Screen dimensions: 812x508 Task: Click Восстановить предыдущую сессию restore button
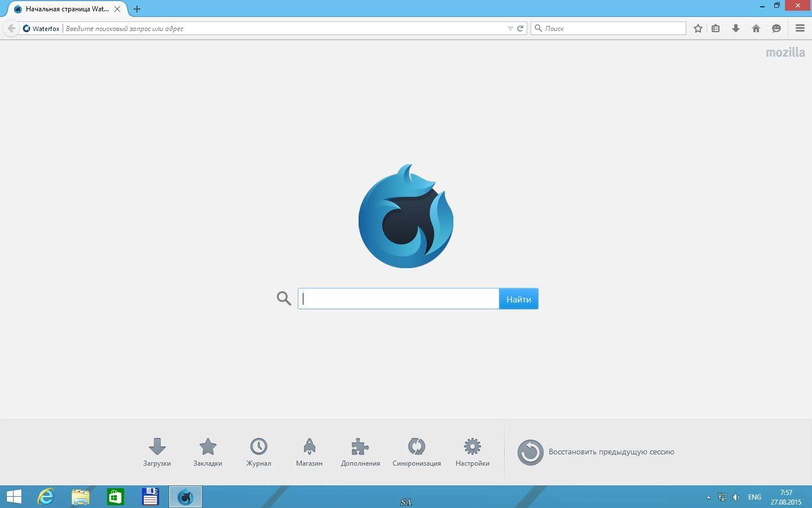click(596, 452)
